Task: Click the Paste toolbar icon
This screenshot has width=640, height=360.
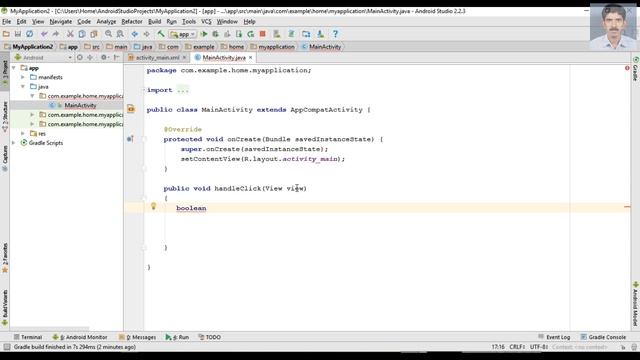Action: (94, 34)
